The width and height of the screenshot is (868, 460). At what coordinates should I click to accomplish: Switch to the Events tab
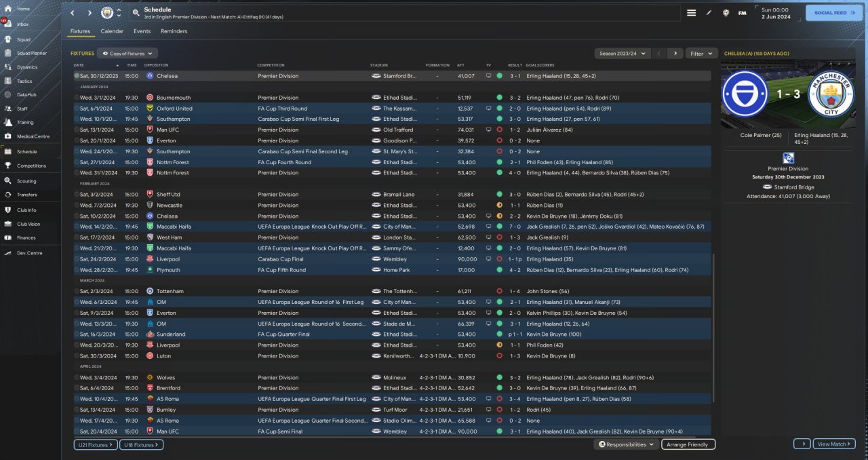point(142,31)
